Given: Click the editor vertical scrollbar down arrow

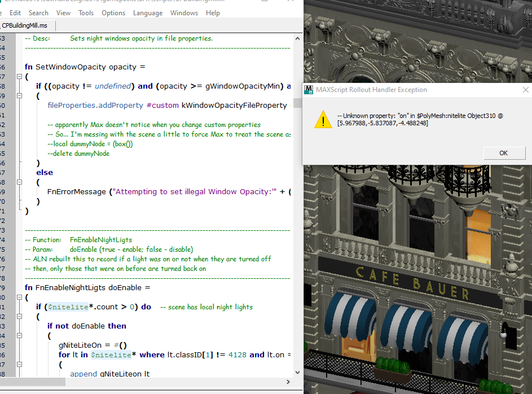Looking at the screenshot, I should point(297,373).
